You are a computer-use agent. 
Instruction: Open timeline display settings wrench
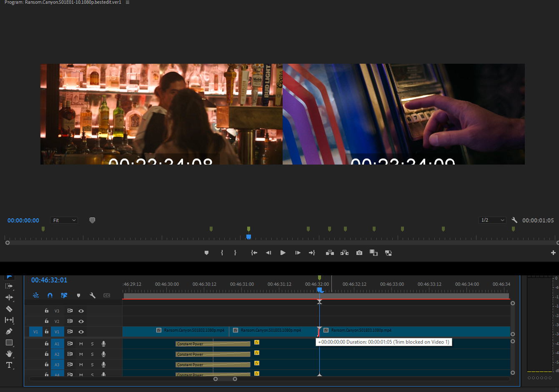coord(93,295)
